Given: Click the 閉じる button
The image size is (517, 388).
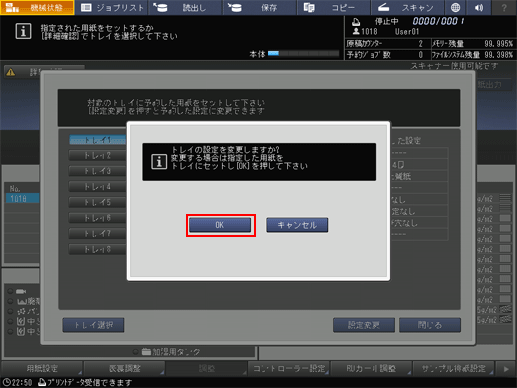Looking at the screenshot, I should pyautogui.click(x=430, y=325).
